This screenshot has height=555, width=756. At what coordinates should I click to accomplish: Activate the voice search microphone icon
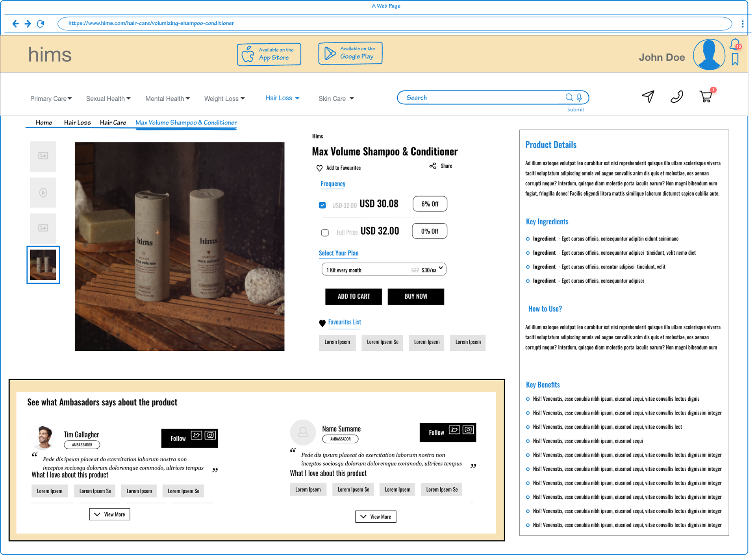(579, 97)
